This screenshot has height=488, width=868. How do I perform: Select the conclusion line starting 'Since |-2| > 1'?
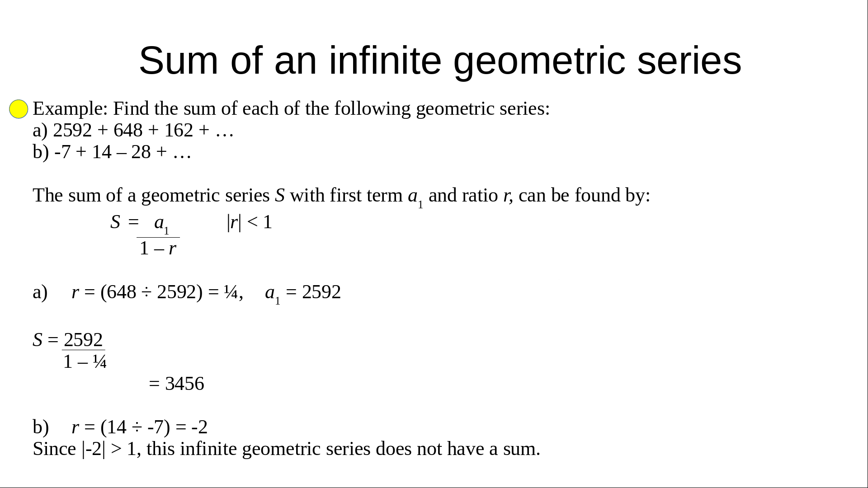pos(286,449)
